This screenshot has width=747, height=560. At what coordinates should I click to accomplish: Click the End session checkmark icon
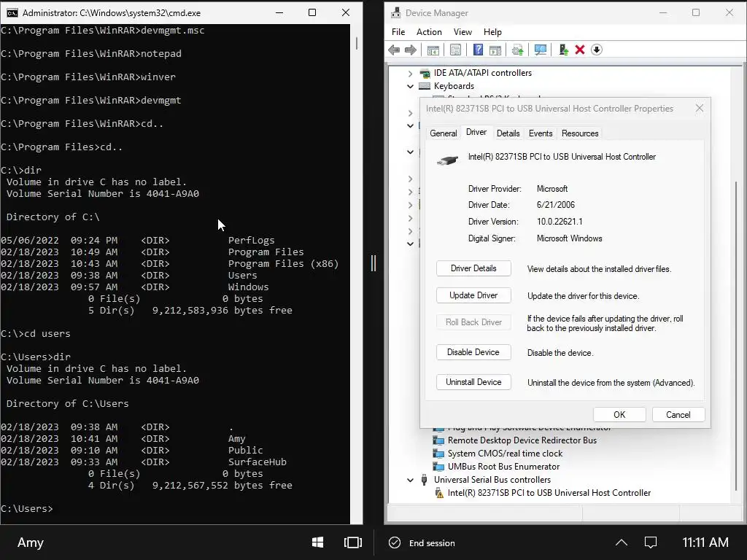tap(395, 542)
